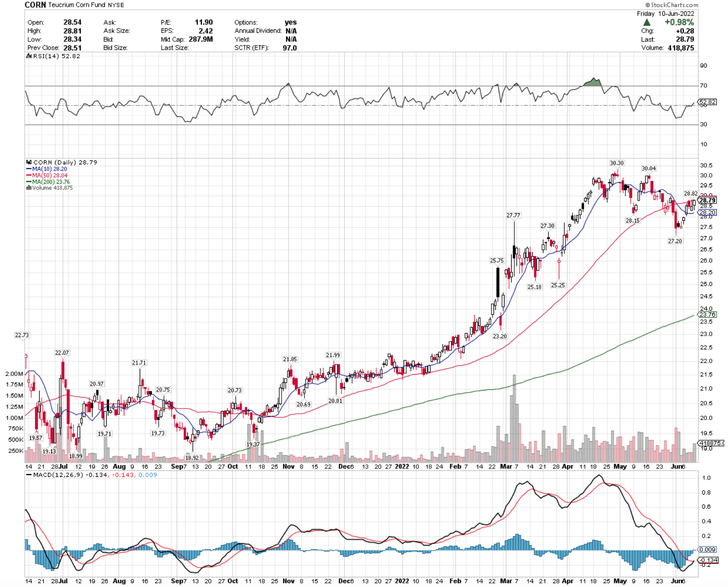
Task: Click the 20.81 low price label
Action: pos(335,401)
